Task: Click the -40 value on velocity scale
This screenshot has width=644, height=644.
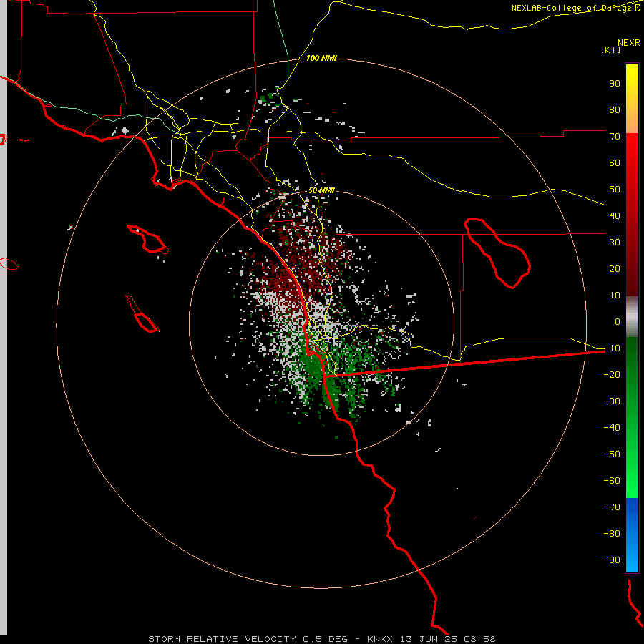Action: 612,428
